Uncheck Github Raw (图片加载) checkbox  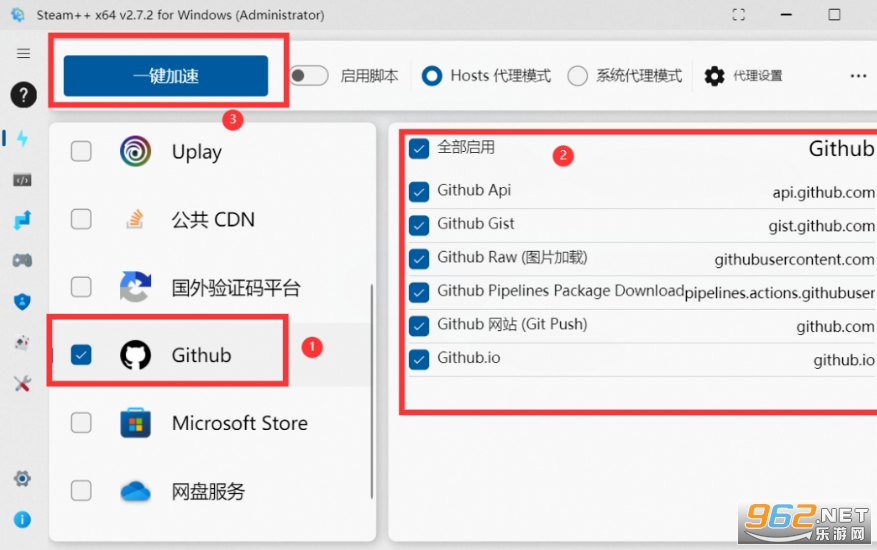coord(419,258)
